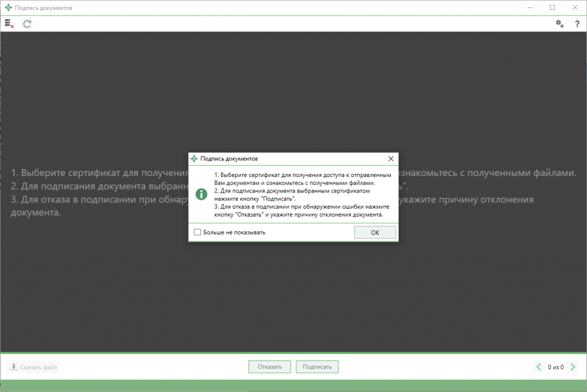
Task: Click the green status bar at the bottom
Action: point(293,386)
